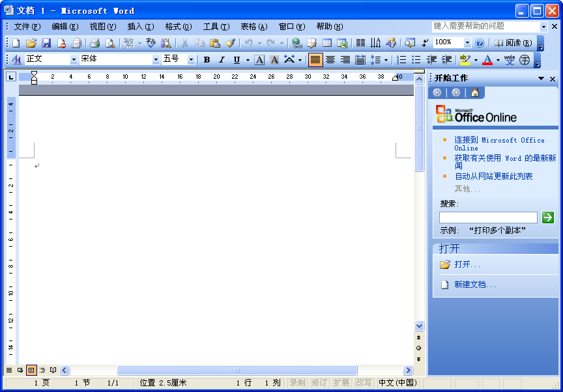Viewport: 563px width, 392px height.
Task: Click the horizontal scrollbar right arrow
Action: point(408,370)
